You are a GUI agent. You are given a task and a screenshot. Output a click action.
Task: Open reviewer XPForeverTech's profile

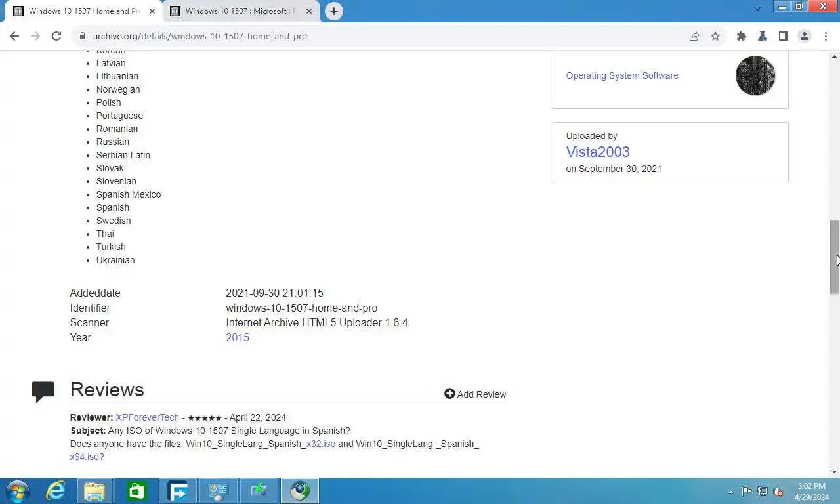(147, 417)
